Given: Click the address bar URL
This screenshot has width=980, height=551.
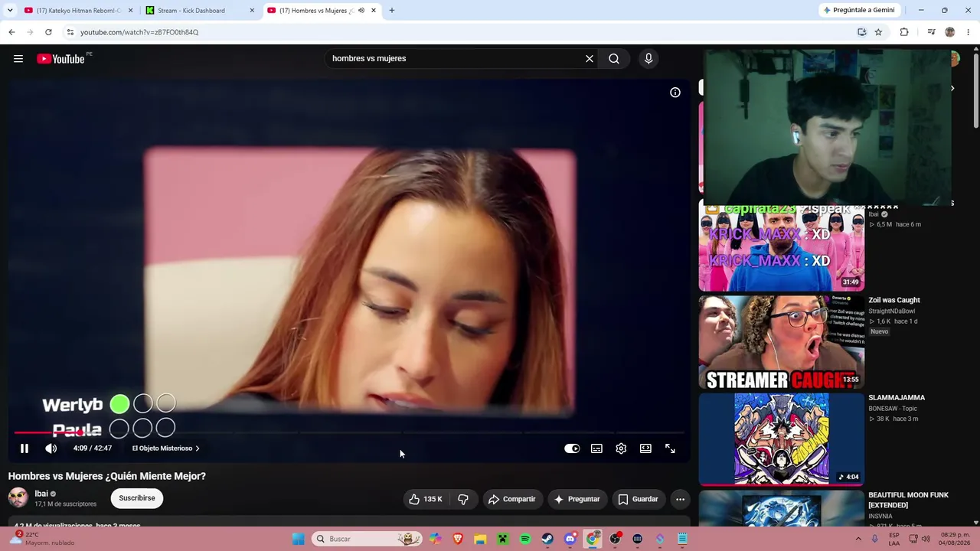Looking at the screenshot, I should [139, 32].
